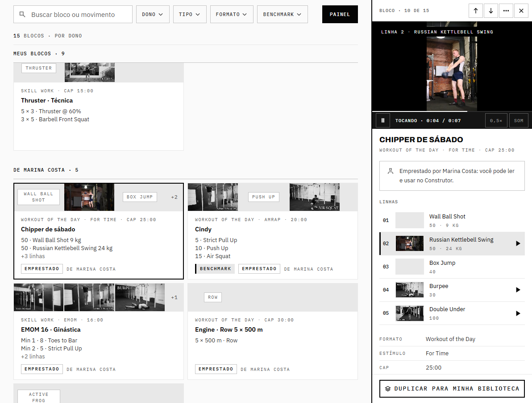
Task: Click the '+3 linhas' text on Chipper card
Action: tap(33, 256)
